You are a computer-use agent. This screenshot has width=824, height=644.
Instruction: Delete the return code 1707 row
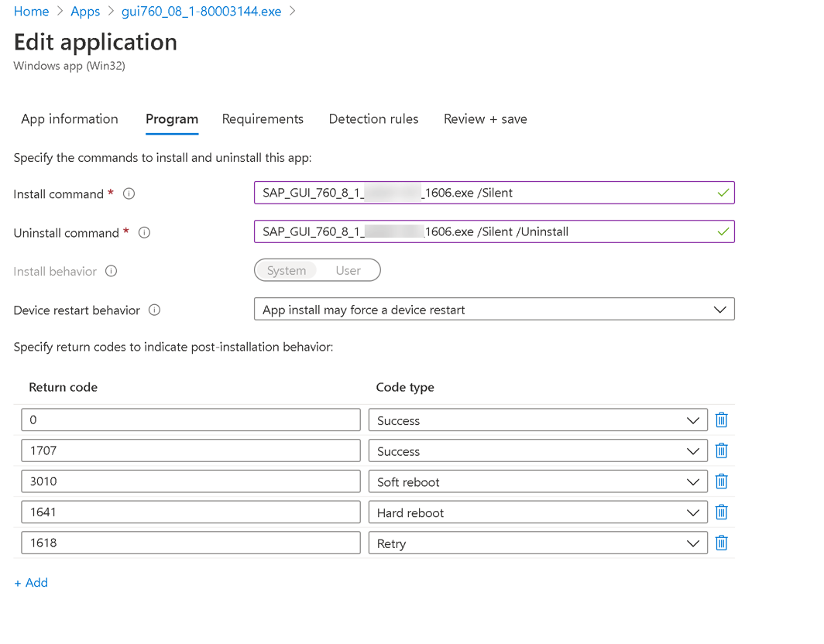(x=721, y=450)
